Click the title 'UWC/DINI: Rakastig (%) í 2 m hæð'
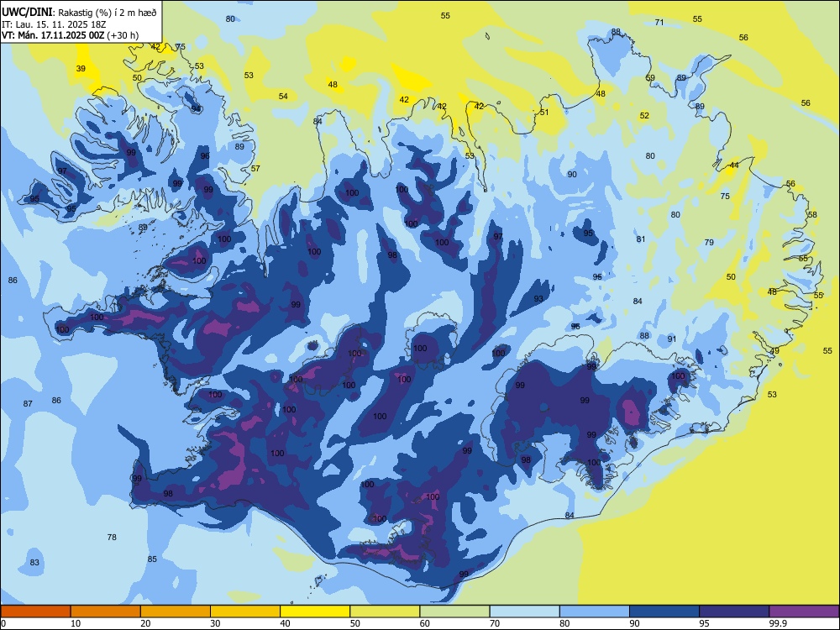Image resolution: width=840 pixels, height=630 pixels. pos(79,13)
